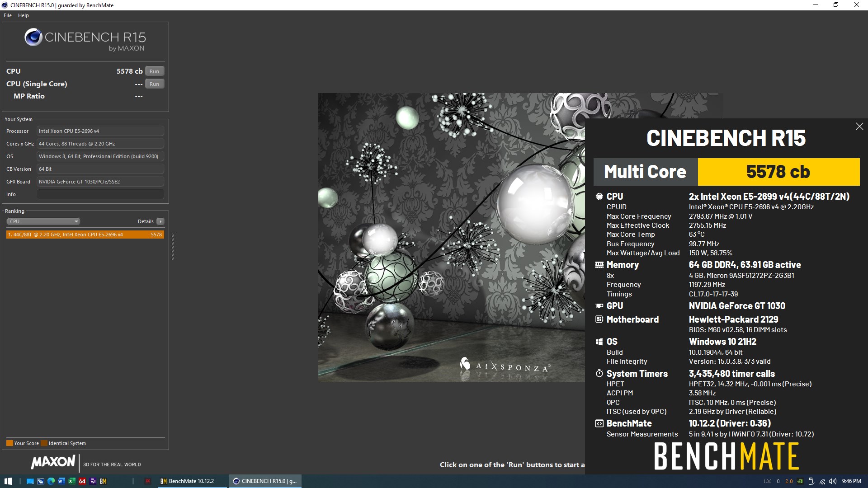Select ranking entry Intel Xeon E5-2696 v4
This screenshot has height=488, width=868.
(x=85, y=235)
